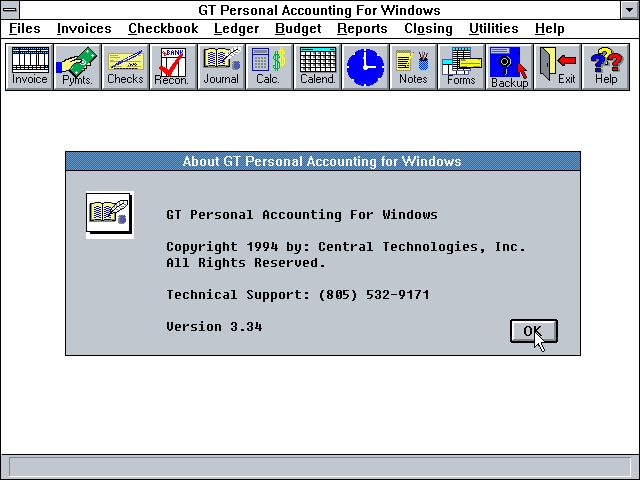Click the blue clock icon
The width and height of the screenshot is (640, 480).
coord(365,67)
